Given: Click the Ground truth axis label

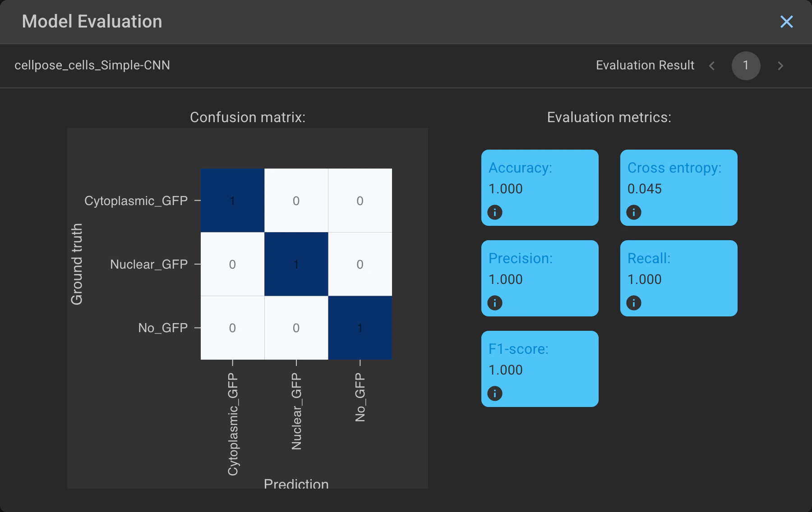Looking at the screenshot, I should coord(77,264).
